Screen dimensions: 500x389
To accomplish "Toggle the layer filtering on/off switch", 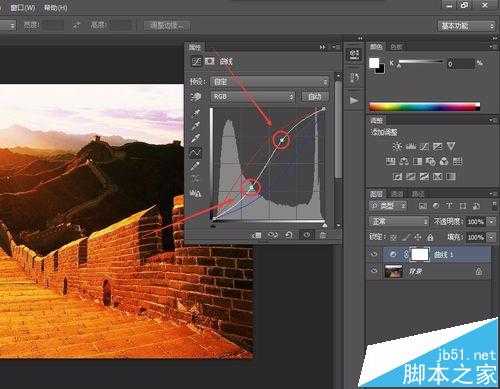I will click(x=494, y=205).
